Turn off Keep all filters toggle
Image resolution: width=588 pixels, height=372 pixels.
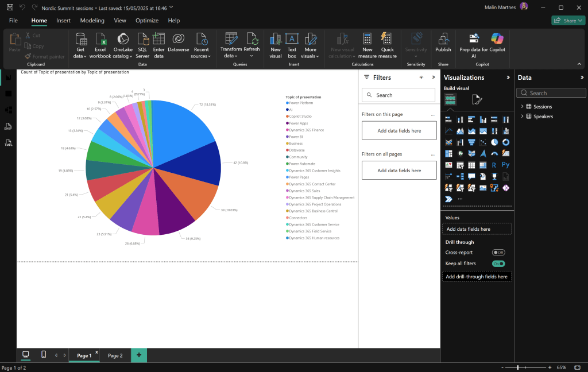click(498, 263)
